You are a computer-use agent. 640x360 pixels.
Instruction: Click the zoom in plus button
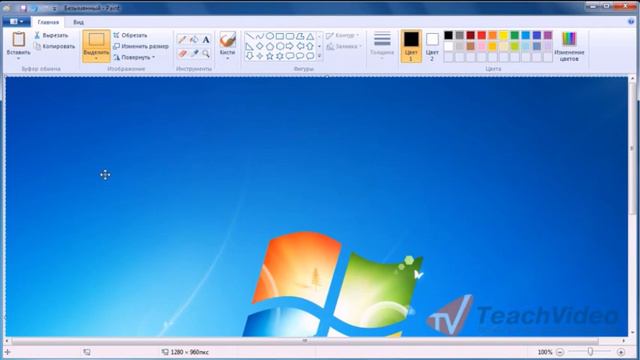point(621,352)
